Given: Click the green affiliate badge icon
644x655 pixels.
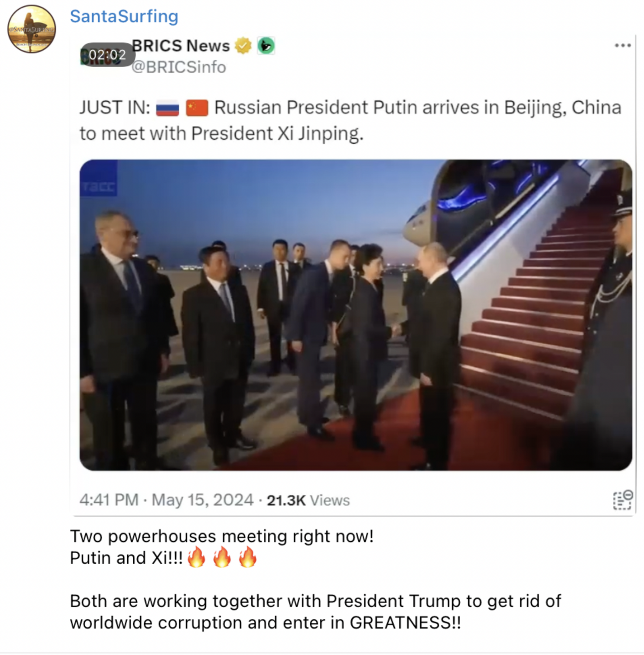Looking at the screenshot, I should pyautogui.click(x=266, y=45).
